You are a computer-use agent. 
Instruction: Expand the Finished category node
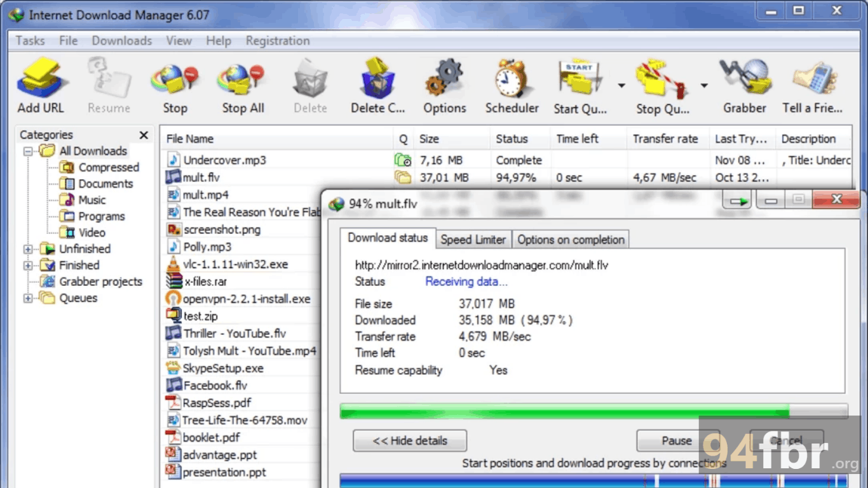point(28,266)
